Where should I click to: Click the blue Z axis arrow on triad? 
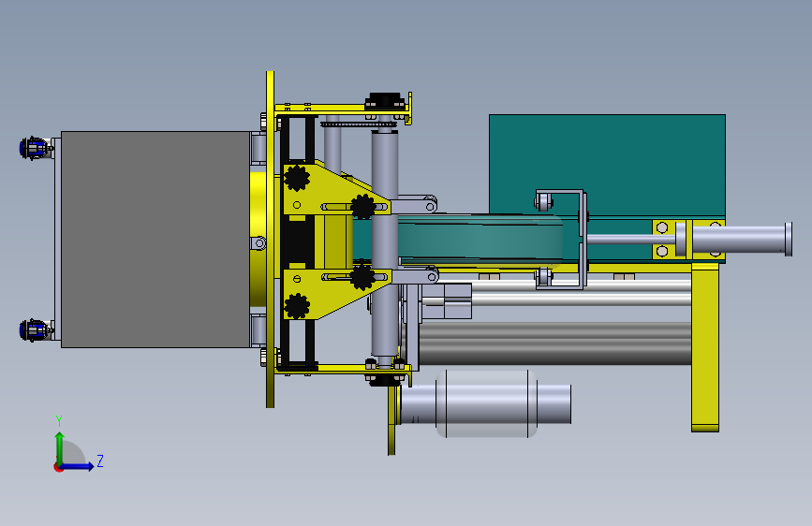tap(78, 466)
